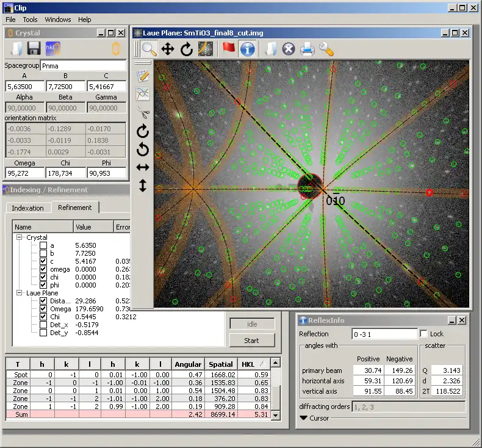Select the magnifier zoom tool
Screen dimensions: 482x448
click(x=149, y=49)
